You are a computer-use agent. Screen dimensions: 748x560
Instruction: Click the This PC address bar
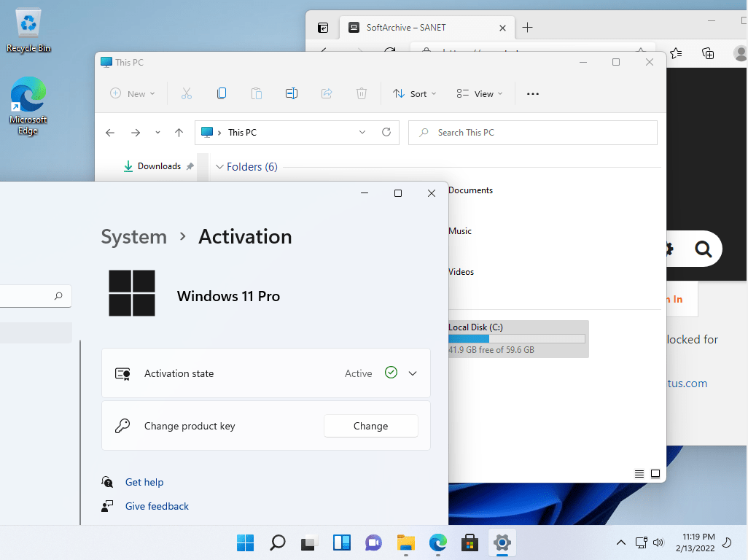[x=297, y=133]
